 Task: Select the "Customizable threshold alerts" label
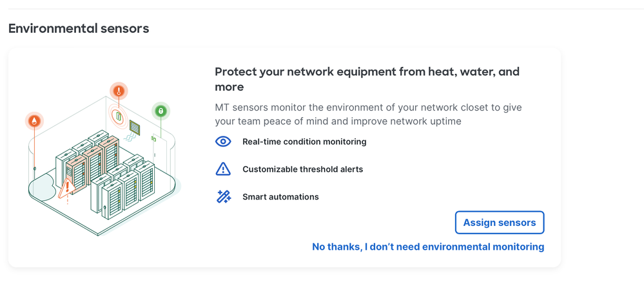point(302,169)
